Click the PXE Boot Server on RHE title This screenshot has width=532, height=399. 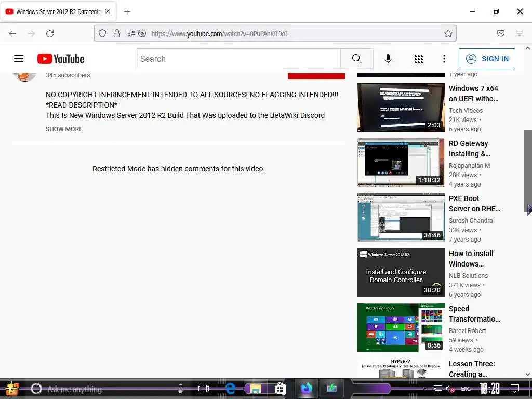coord(474,204)
